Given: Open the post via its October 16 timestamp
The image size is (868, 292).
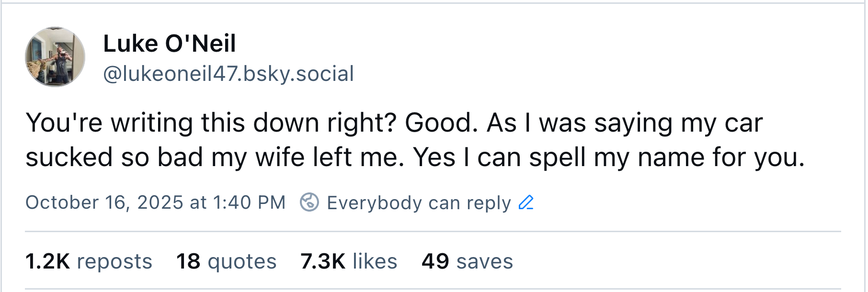Looking at the screenshot, I should tap(156, 203).
